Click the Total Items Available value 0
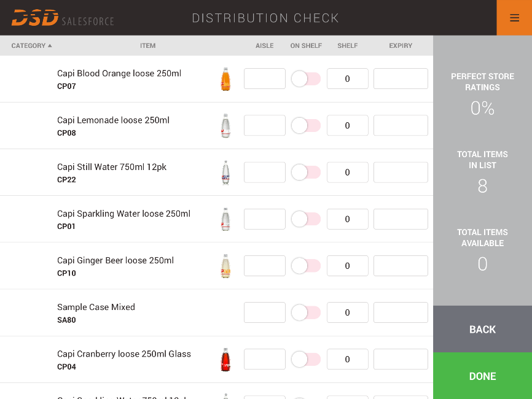Screen dimensions: 532x399 [x=482, y=264]
